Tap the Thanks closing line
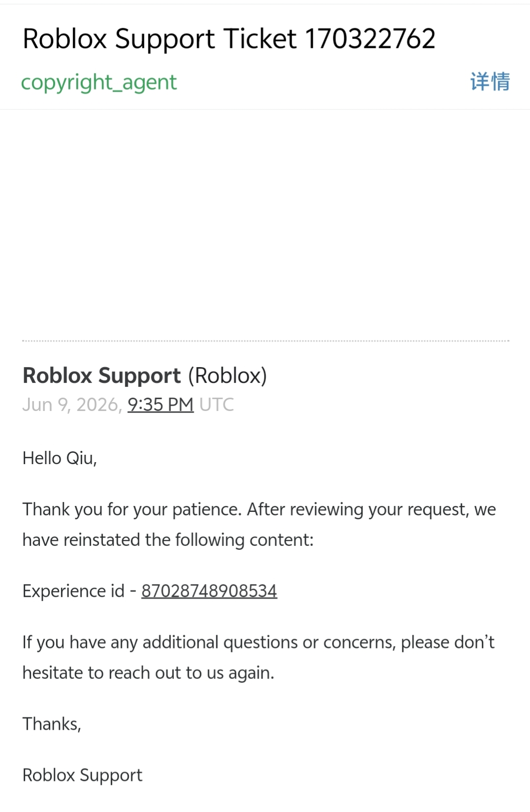Viewport: 530px width, 812px height. tap(52, 724)
